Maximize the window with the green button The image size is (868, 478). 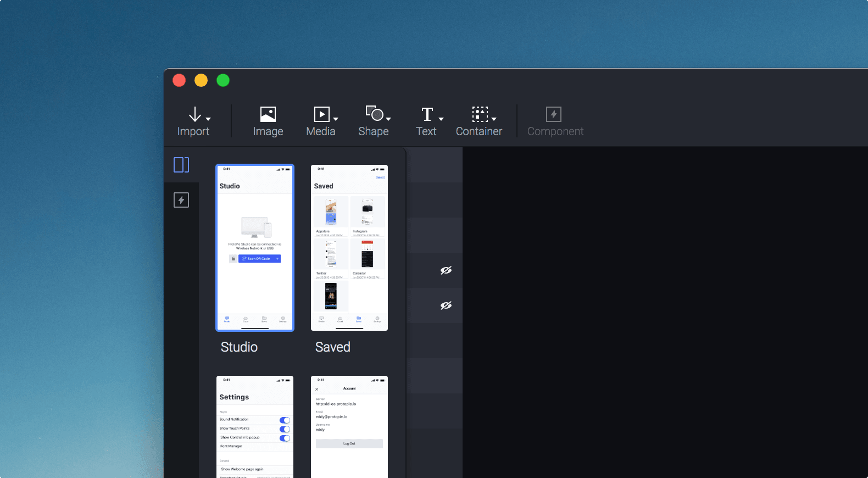pyautogui.click(x=223, y=80)
